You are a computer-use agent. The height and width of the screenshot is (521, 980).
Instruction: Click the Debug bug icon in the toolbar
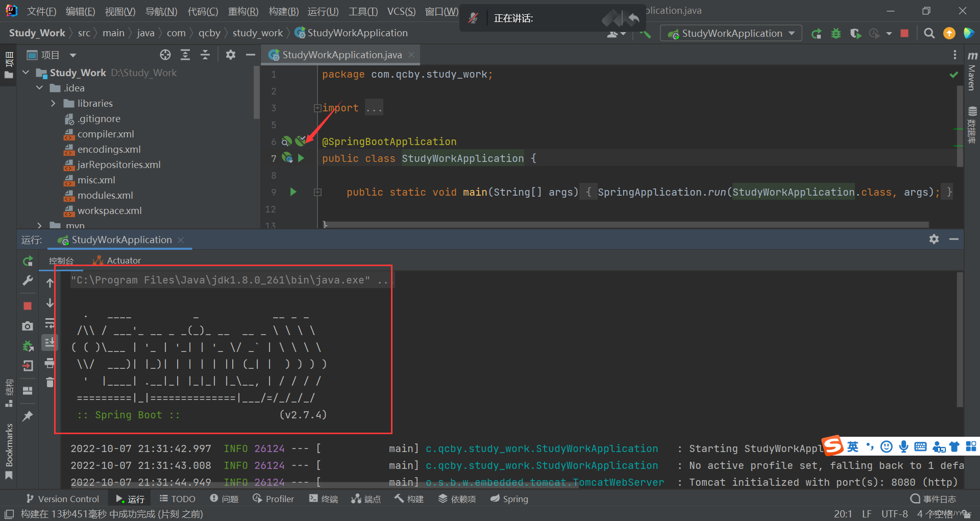(x=836, y=34)
